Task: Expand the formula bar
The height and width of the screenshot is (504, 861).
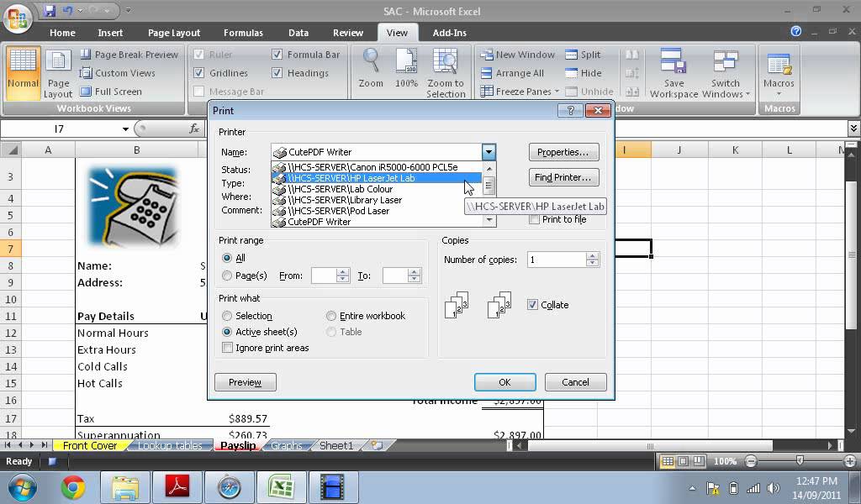Action: coord(853,129)
